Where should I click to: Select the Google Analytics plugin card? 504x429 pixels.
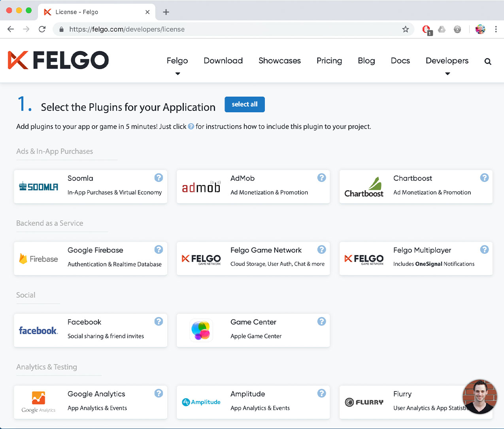pyautogui.click(x=91, y=402)
